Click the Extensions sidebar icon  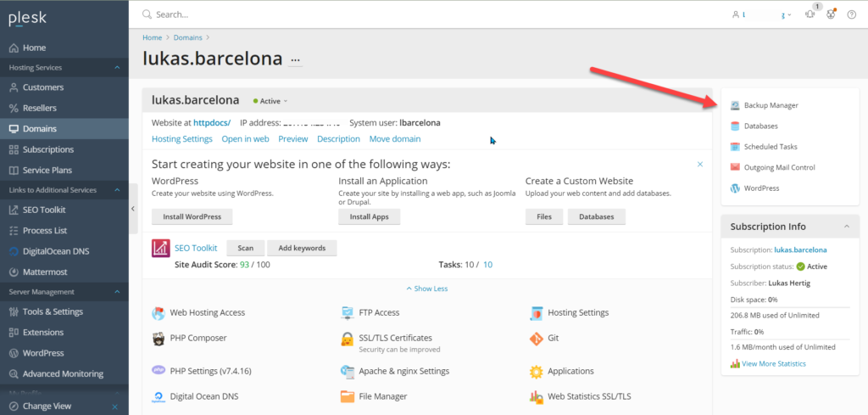click(x=14, y=333)
